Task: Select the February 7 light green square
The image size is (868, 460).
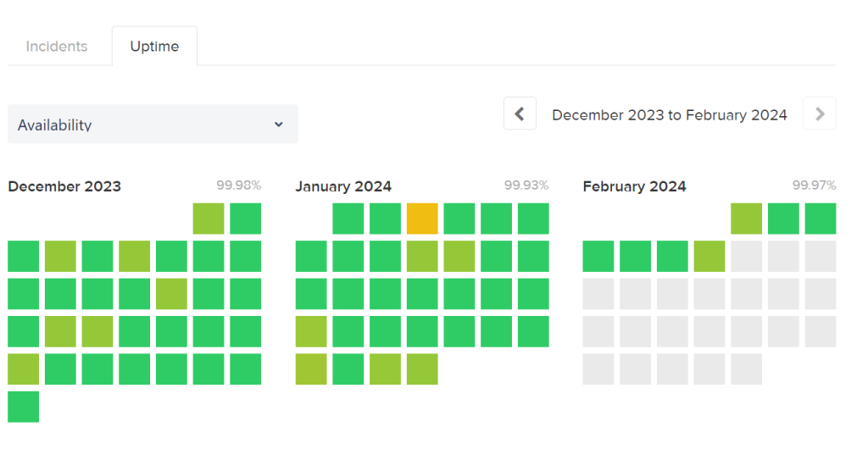Action: (709, 256)
